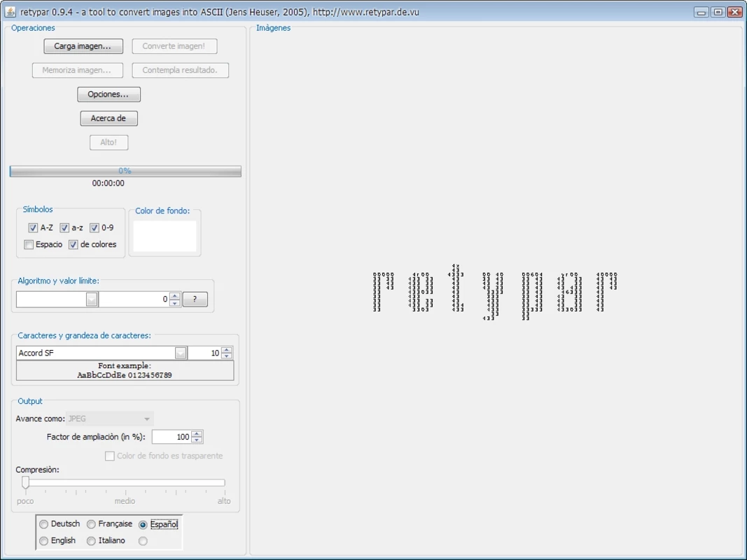Viewport: 747px width, 560px height.
Task: Increase the threshold value with up arrow
Action: pyautogui.click(x=175, y=295)
